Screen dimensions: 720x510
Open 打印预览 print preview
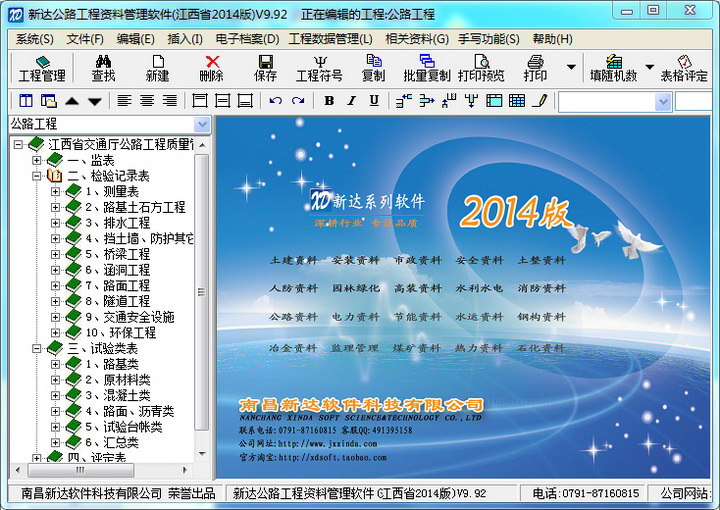(x=481, y=69)
